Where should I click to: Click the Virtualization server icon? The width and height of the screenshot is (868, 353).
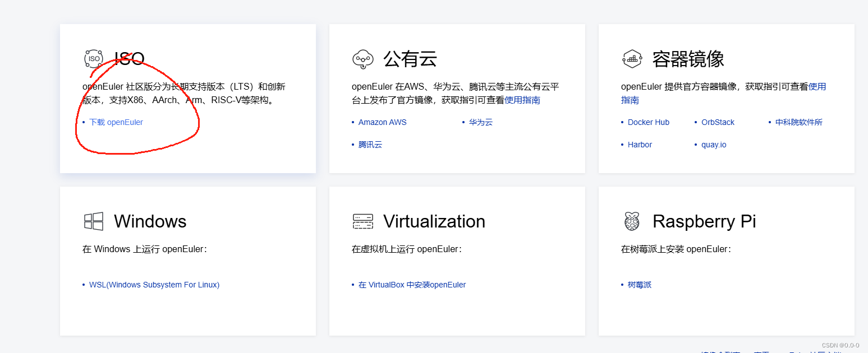(x=363, y=221)
